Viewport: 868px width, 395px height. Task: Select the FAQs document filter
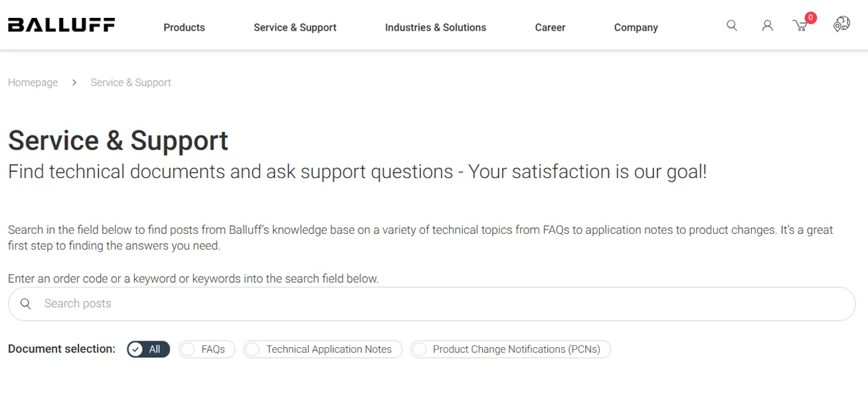[207, 349]
